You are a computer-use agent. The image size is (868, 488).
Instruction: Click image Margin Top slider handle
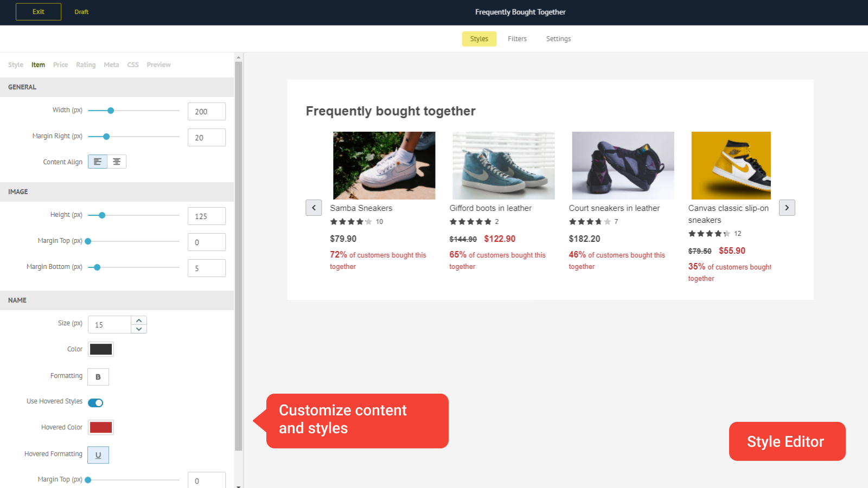(88, 241)
